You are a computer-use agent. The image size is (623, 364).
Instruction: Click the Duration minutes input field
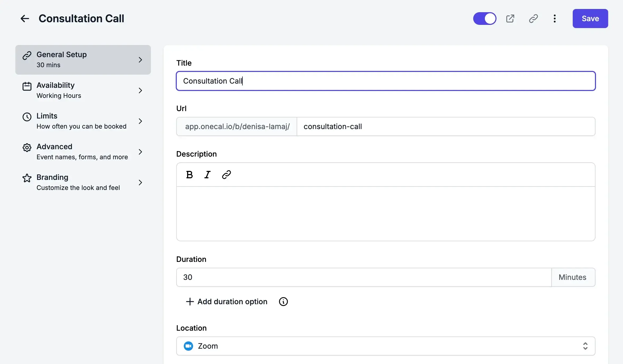point(364,277)
